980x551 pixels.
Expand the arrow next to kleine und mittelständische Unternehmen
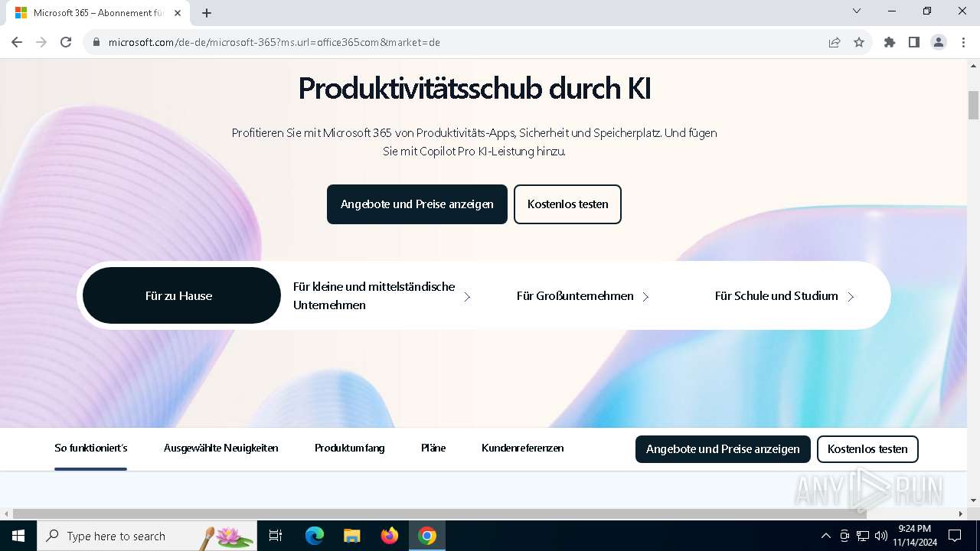[x=467, y=296]
